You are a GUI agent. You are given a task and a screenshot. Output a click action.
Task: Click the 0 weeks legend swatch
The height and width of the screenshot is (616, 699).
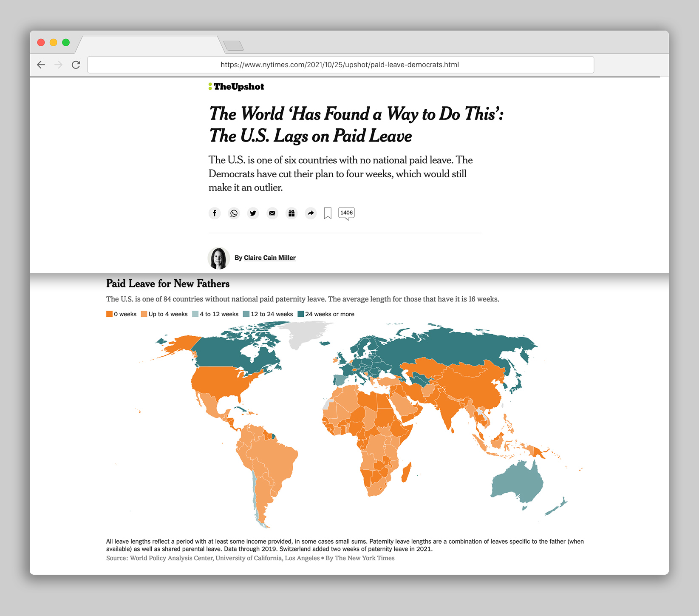click(109, 314)
